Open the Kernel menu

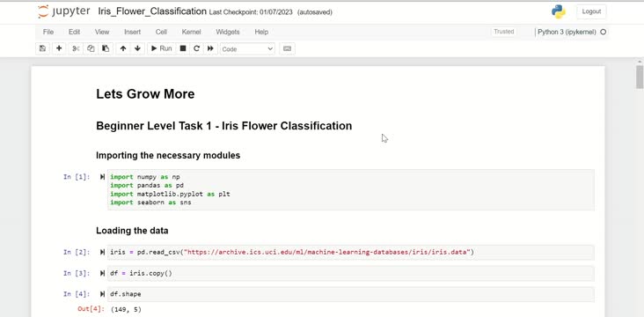[192, 32]
